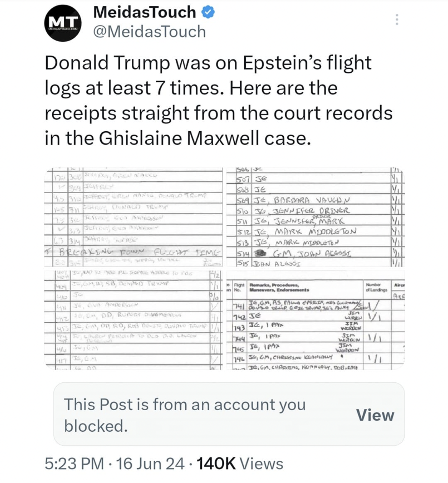Click the blocked account notice text
This screenshot has height=483, width=448.
pyautogui.click(x=185, y=415)
